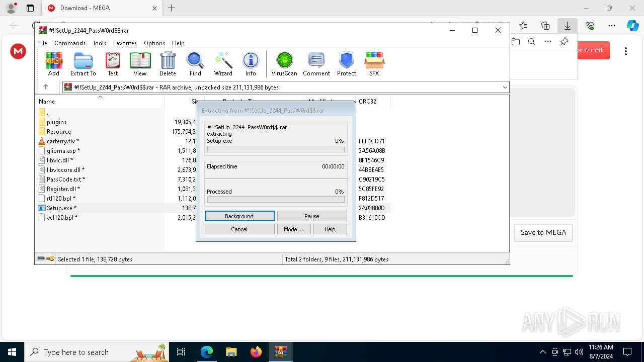Screen dimensions: 644x362
Task: Click the Info toolbar icon
Action: tap(251, 64)
